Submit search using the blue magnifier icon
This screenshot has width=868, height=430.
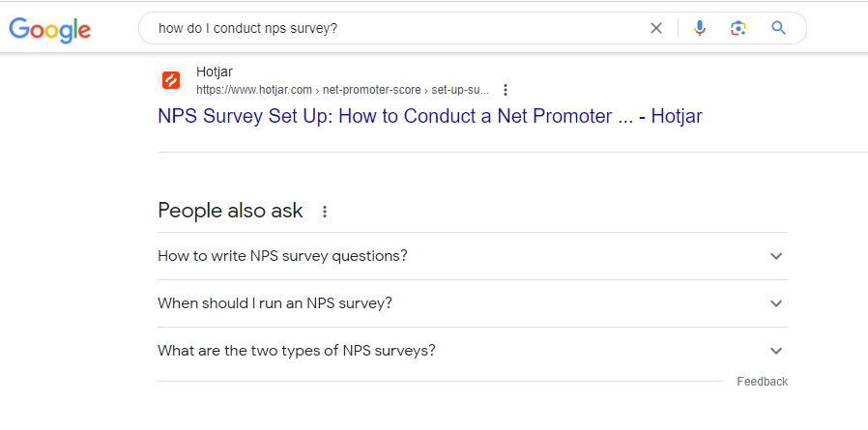[x=779, y=28]
